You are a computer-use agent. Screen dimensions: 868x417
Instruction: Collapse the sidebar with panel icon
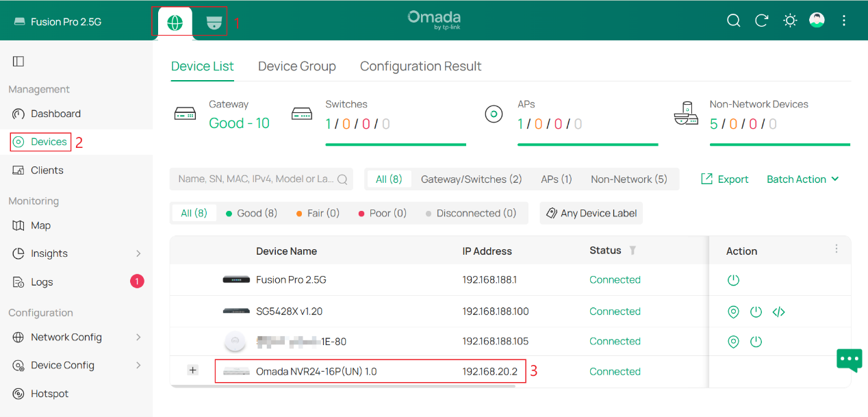pyautogui.click(x=18, y=62)
